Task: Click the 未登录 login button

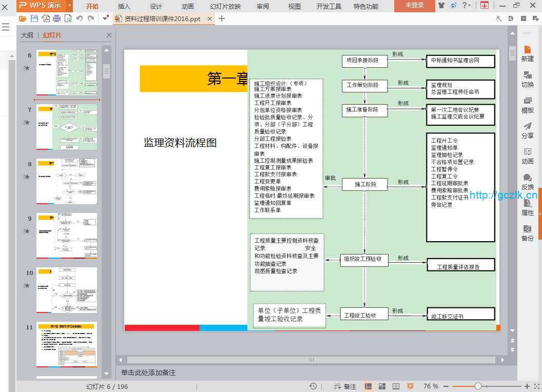Action: (x=414, y=6)
